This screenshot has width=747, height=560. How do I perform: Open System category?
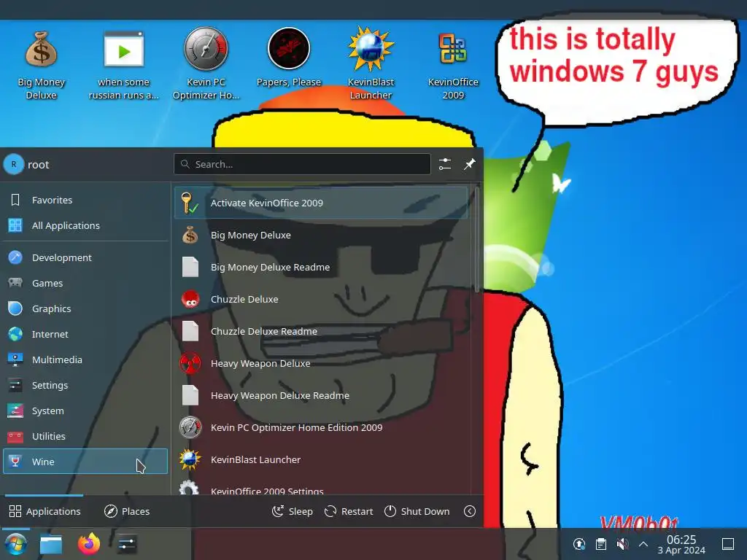click(85, 411)
